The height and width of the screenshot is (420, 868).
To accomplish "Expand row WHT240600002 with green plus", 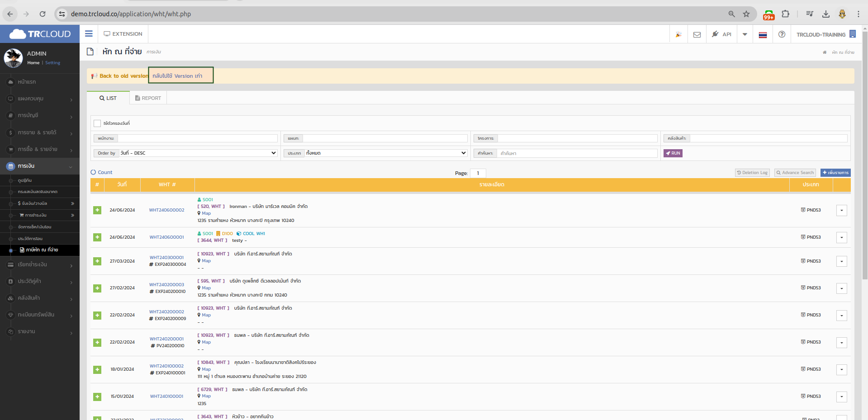I will tap(97, 210).
